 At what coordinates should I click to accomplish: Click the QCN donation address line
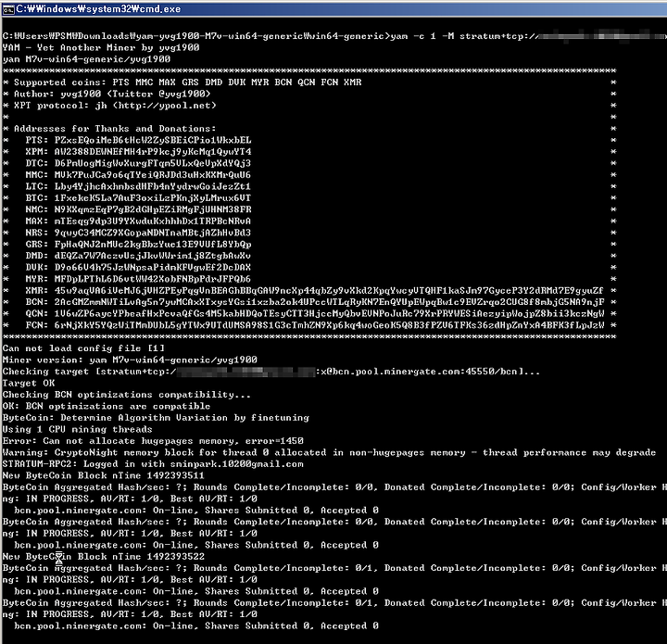pyautogui.click(x=314, y=313)
